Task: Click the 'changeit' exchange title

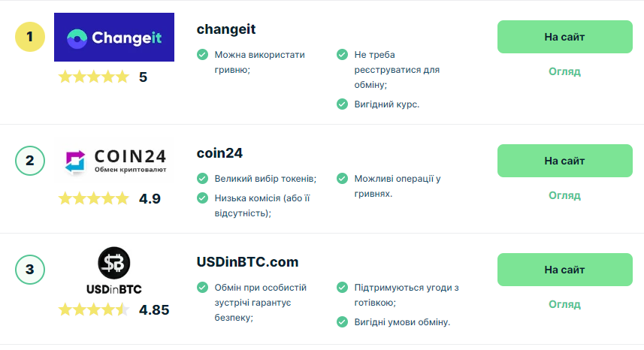Action: [226, 29]
